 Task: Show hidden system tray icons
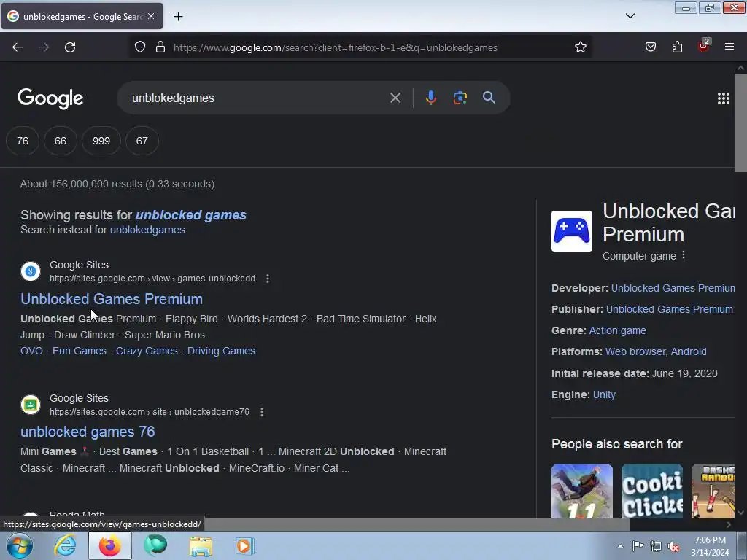pos(620,546)
